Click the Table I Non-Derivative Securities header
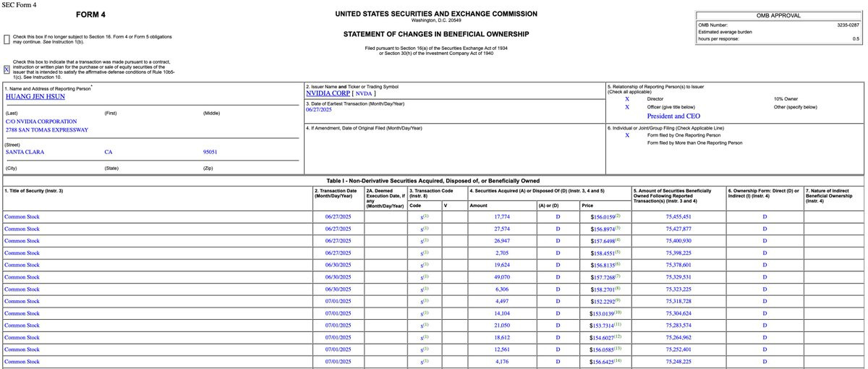The height and width of the screenshot is (369, 868). [433, 181]
